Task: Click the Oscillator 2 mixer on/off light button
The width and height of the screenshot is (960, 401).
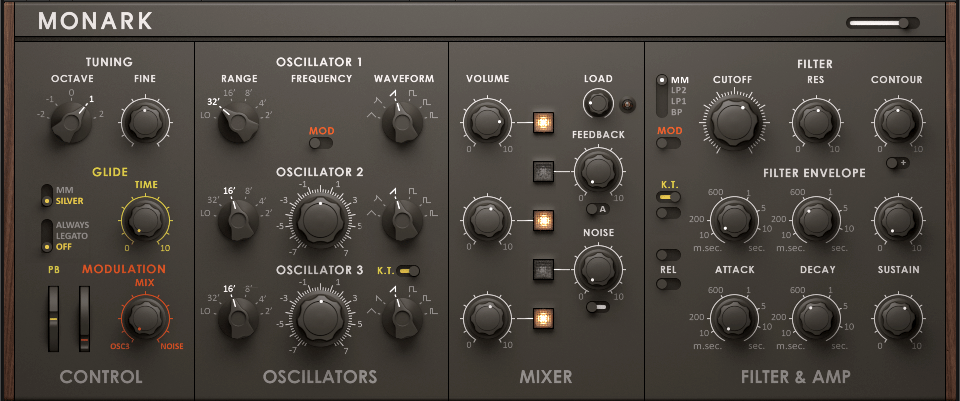Action: click(x=543, y=220)
